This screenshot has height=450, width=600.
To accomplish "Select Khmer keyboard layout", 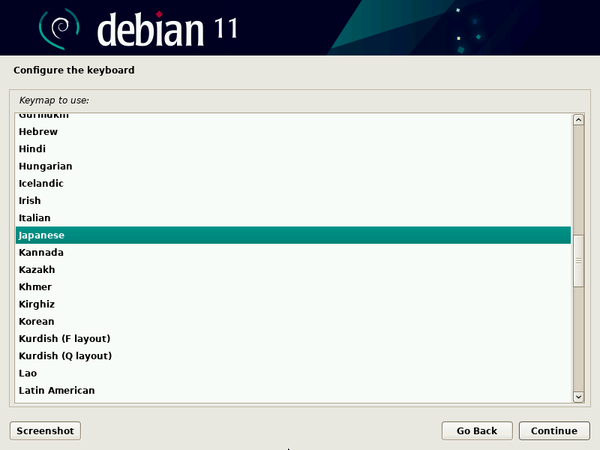I will (x=34, y=287).
